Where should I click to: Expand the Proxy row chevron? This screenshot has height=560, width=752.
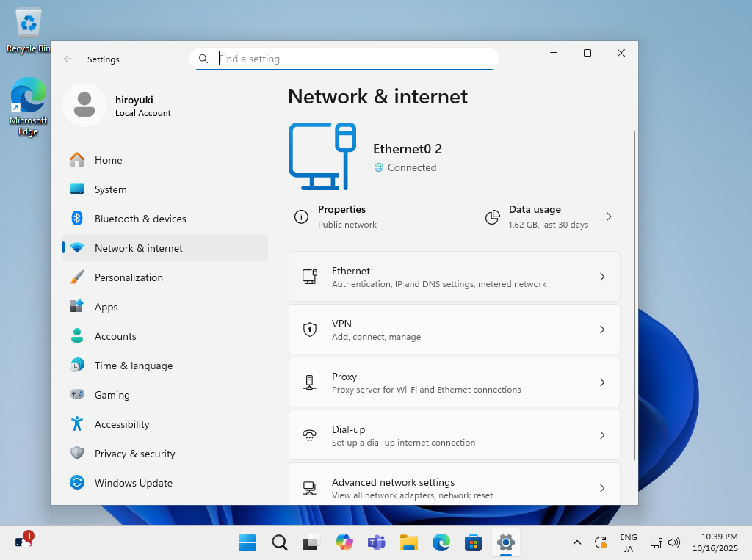602,382
